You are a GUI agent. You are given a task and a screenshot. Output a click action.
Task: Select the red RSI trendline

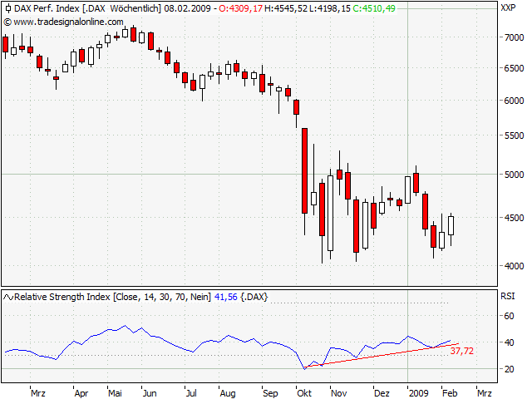pyautogui.click(x=382, y=355)
